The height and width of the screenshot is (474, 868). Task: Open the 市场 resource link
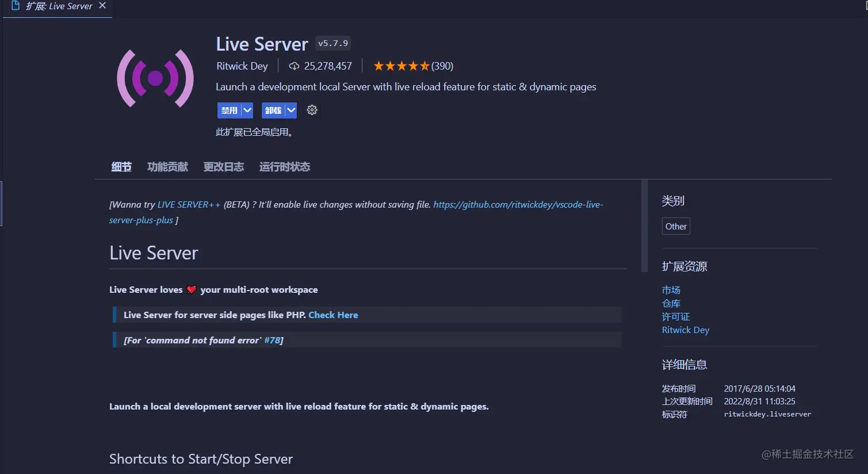[x=671, y=290]
